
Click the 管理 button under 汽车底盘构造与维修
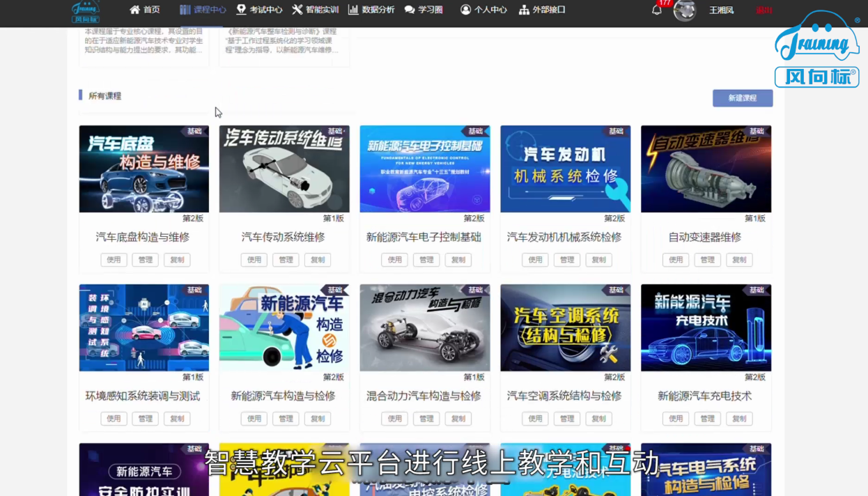pos(144,259)
